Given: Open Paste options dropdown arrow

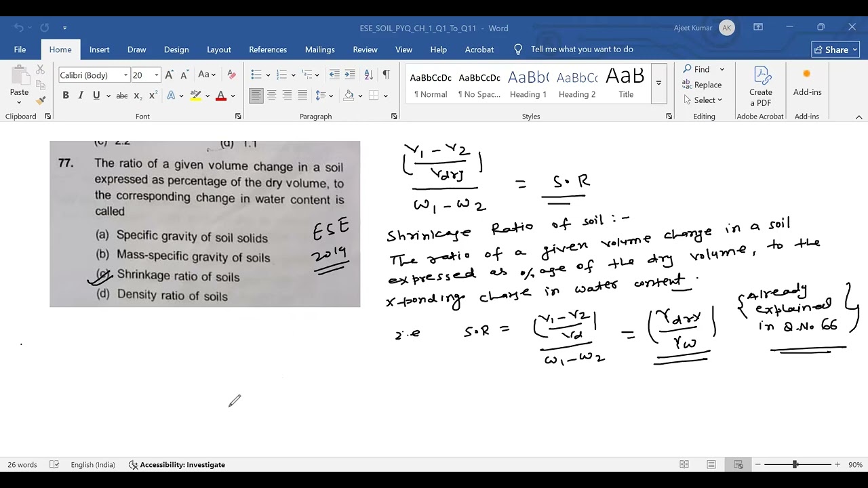Looking at the screenshot, I should click(x=19, y=102).
